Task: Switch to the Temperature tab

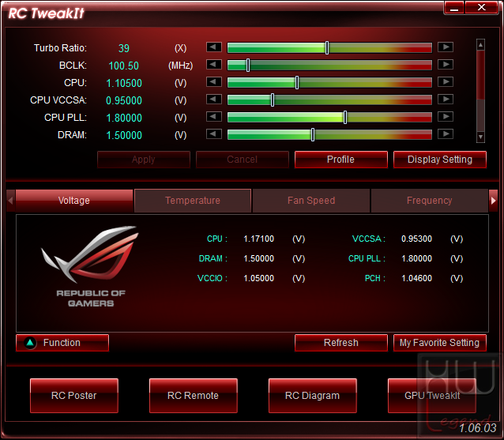Action: pyautogui.click(x=193, y=201)
